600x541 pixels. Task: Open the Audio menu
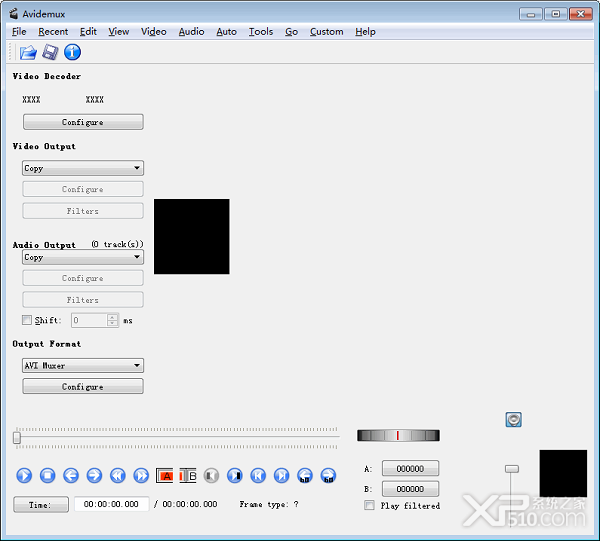(191, 32)
